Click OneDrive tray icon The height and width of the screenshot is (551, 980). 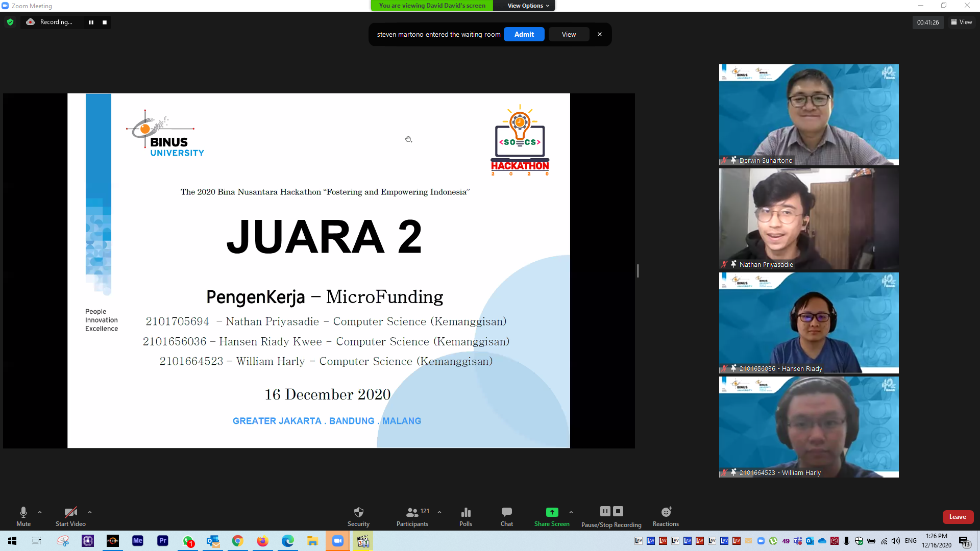point(822,541)
